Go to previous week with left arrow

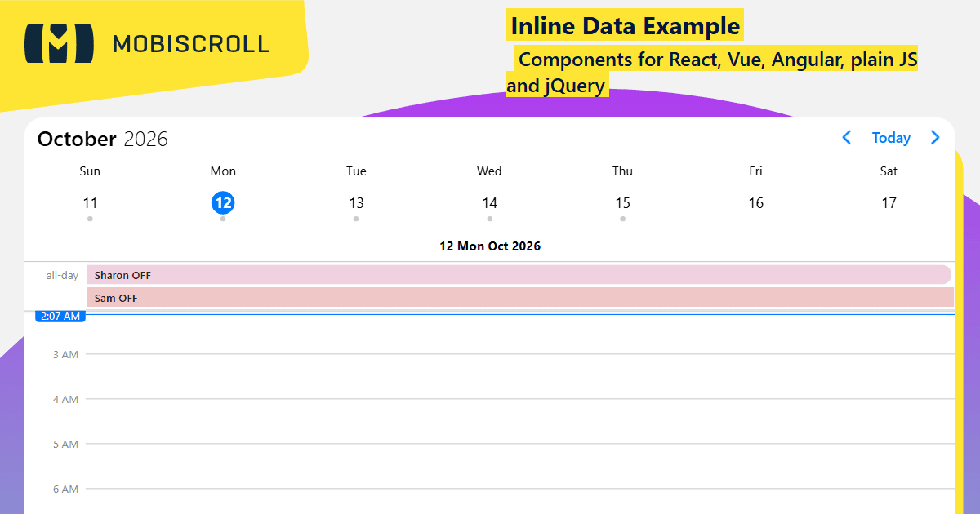(847, 138)
